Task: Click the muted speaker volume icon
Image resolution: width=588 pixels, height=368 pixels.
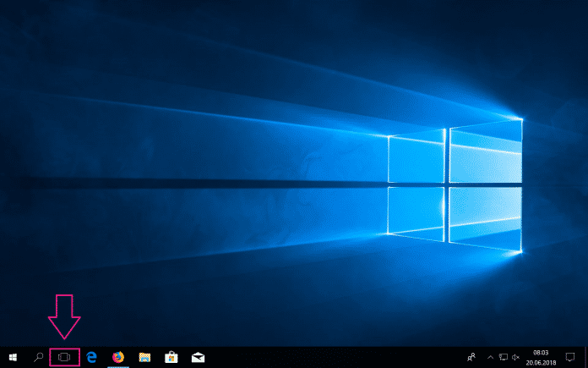Action: (516, 357)
